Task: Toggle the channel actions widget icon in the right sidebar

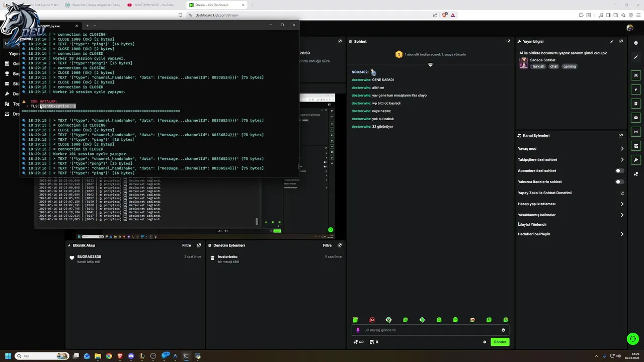Action: tap(636, 146)
